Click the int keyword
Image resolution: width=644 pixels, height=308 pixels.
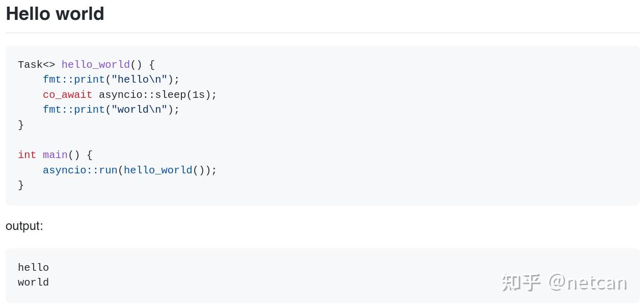[27, 155]
